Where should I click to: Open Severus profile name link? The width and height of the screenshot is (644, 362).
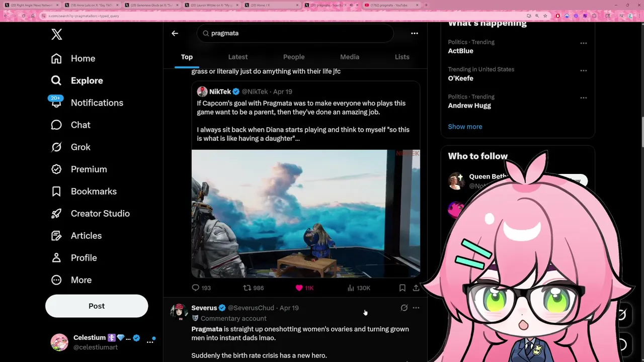pos(204,308)
